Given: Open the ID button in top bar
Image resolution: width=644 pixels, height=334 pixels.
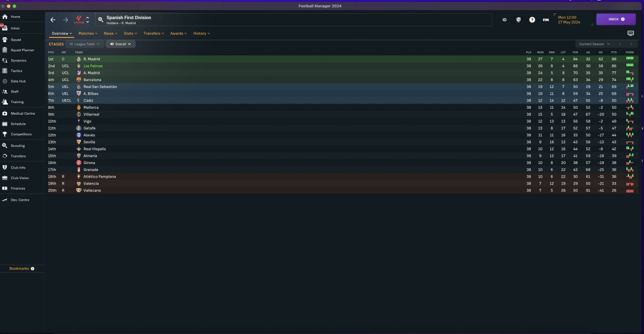Looking at the screenshot, I should [x=505, y=20].
